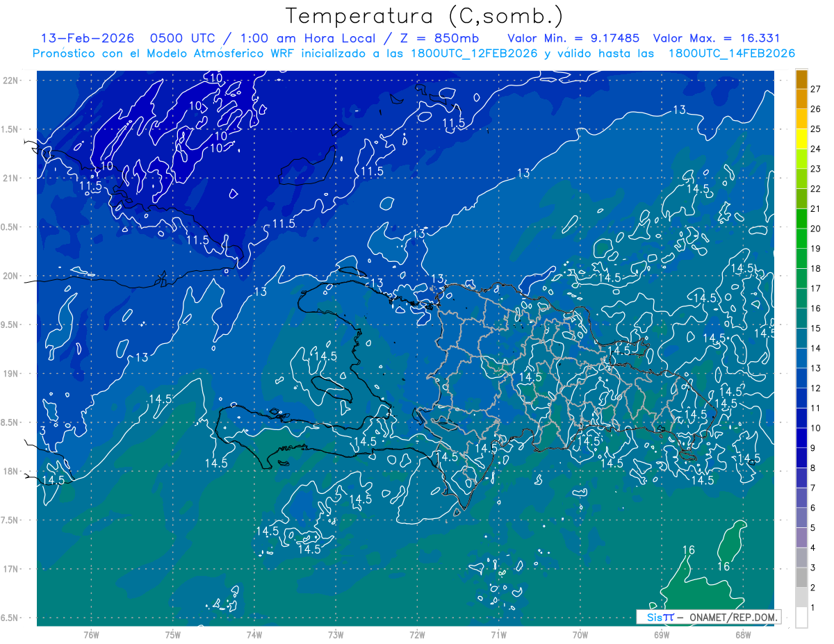Click the yellow colorbar swatch between 24 and 25
Viewport: 834px width, 644px height.
pyautogui.click(x=801, y=138)
